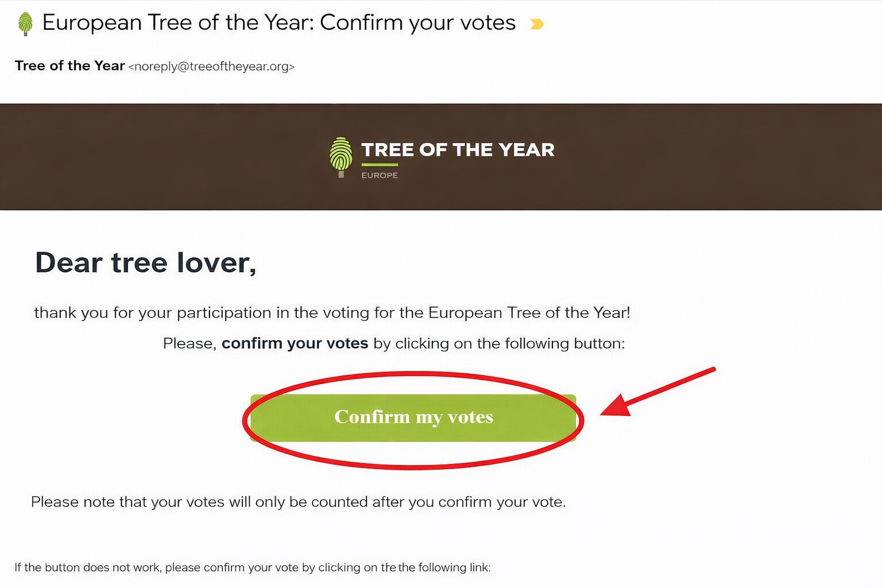
Task: Click the green underline beneath the banner title
Action: (380, 165)
